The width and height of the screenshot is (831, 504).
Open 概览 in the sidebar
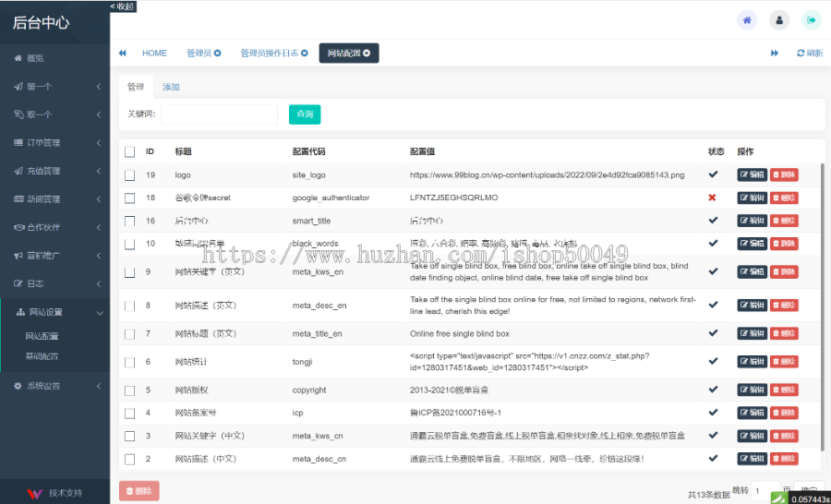55,58
